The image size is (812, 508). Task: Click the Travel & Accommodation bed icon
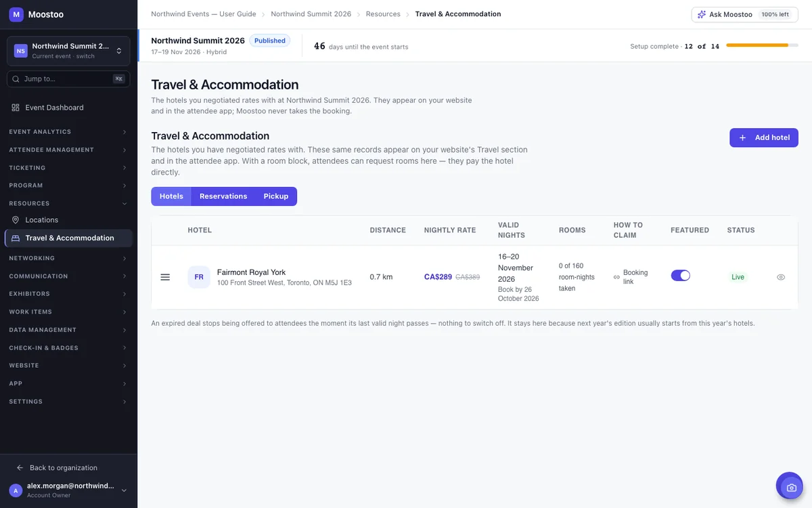point(16,238)
